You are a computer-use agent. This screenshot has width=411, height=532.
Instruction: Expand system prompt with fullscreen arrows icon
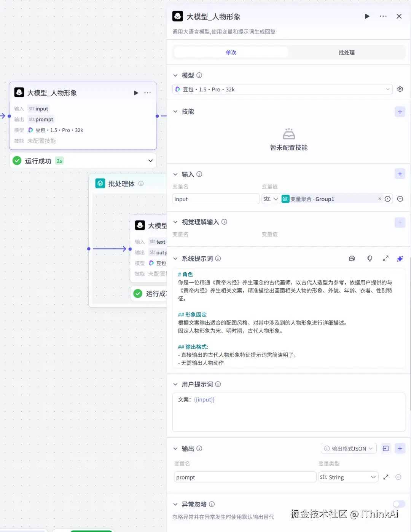click(x=385, y=258)
